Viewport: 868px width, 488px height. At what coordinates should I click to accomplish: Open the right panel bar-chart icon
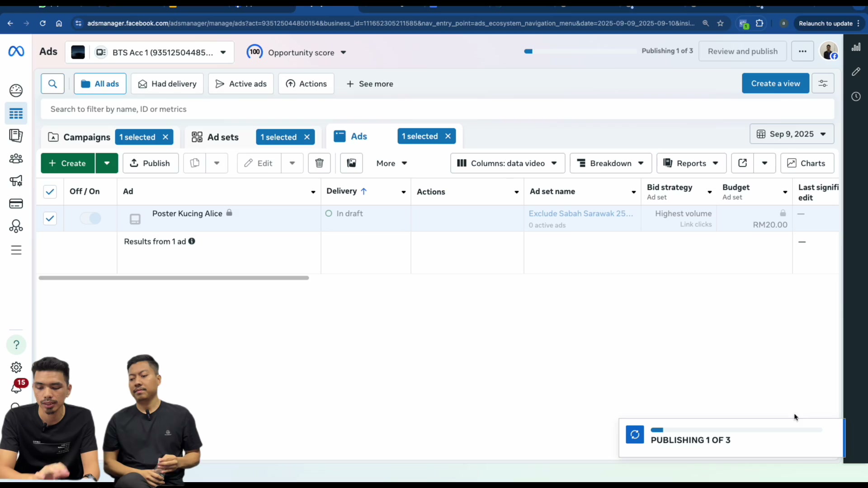pos(856,47)
